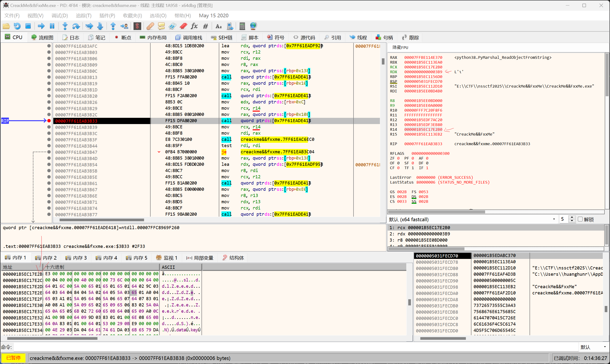Click the 隐藏FPU button
The width and height of the screenshot is (610, 364).
[x=400, y=47]
